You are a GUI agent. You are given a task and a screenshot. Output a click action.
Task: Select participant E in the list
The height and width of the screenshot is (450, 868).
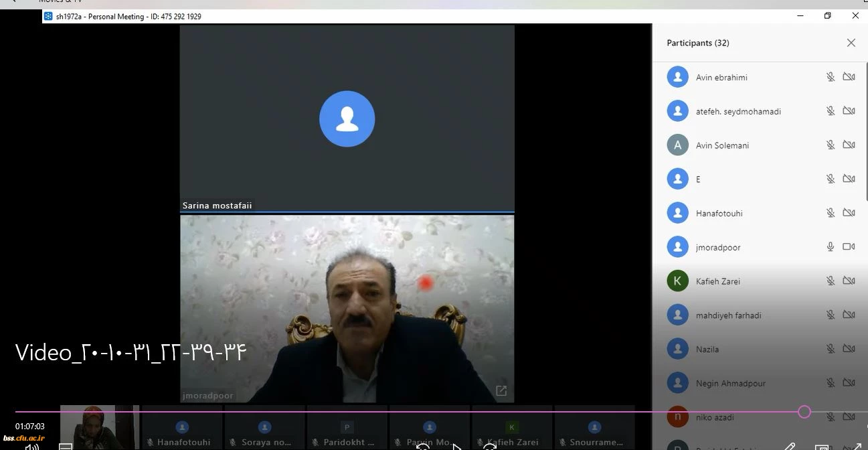[x=698, y=179]
